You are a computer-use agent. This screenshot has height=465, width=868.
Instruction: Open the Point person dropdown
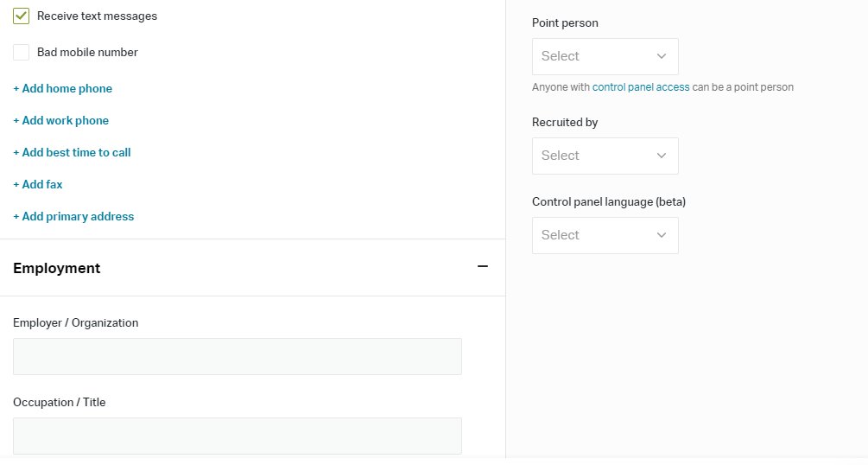tap(605, 56)
